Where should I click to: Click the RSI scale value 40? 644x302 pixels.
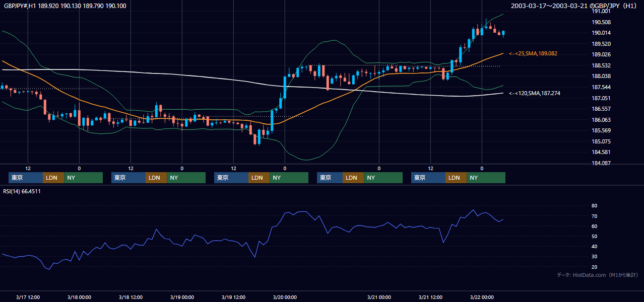pyautogui.click(x=595, y=246)
